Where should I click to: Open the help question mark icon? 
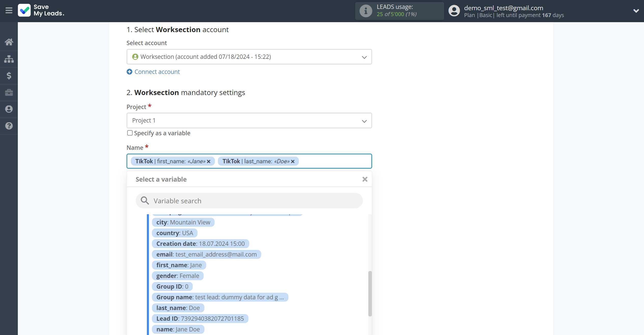click(9, 126)
